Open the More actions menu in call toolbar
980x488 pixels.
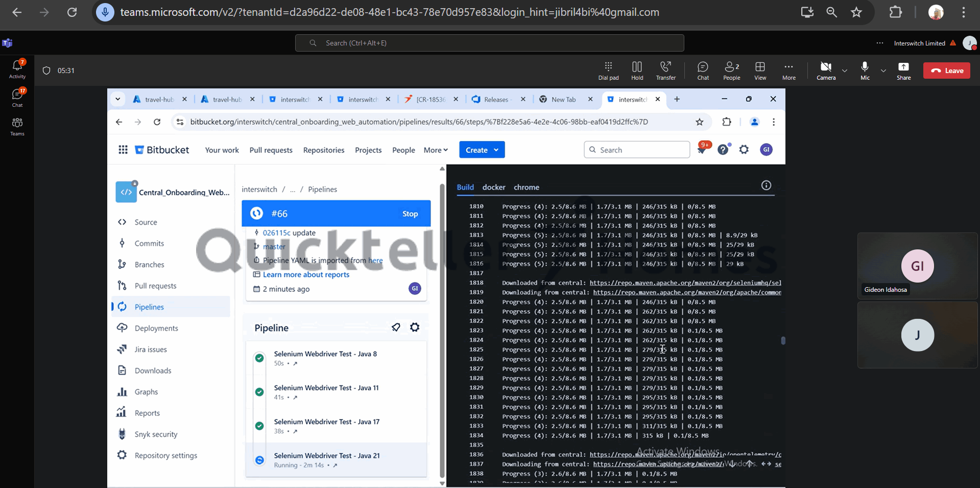click(788, 71)
